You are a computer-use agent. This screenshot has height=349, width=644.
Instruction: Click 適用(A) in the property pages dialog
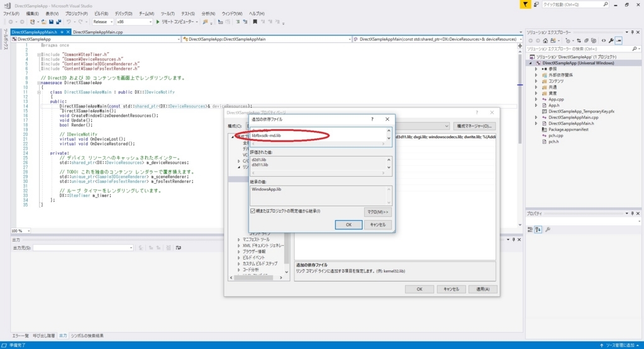tap(482, 289)
